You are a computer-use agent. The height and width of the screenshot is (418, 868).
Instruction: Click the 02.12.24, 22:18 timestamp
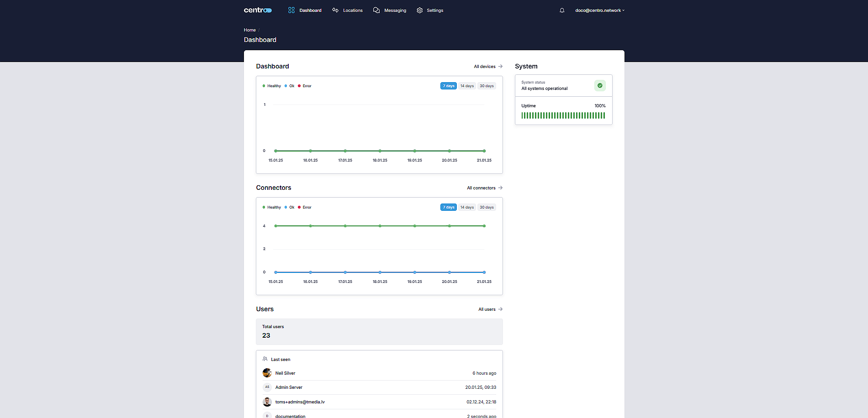pyautogui.click(x=481, y=402)
